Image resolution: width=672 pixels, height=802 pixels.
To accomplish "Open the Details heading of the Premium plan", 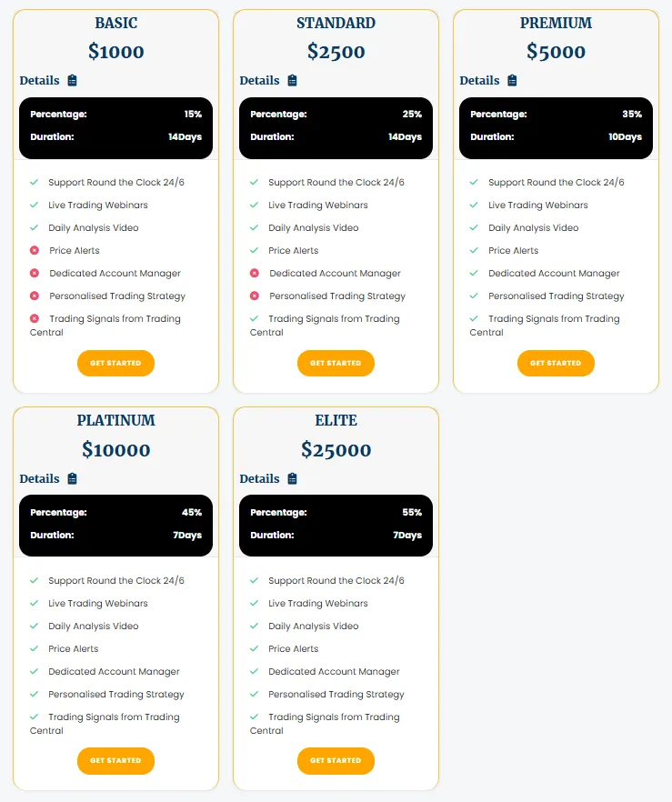I will pyautogui.click(x=479, y=80).
